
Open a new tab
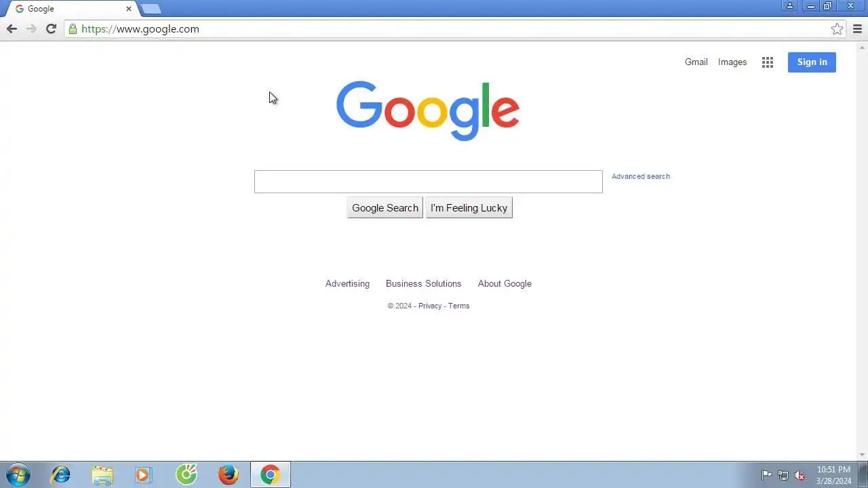(151, 9)
